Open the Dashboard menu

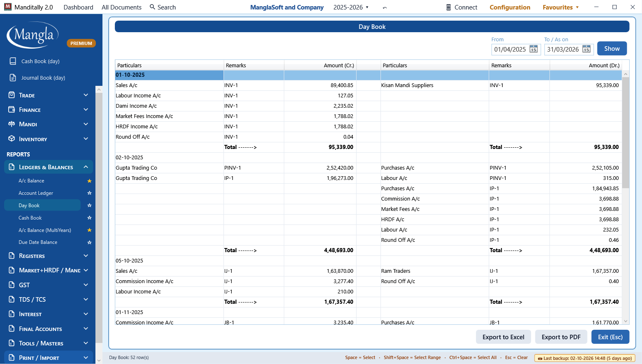click(x=78, y=7)
